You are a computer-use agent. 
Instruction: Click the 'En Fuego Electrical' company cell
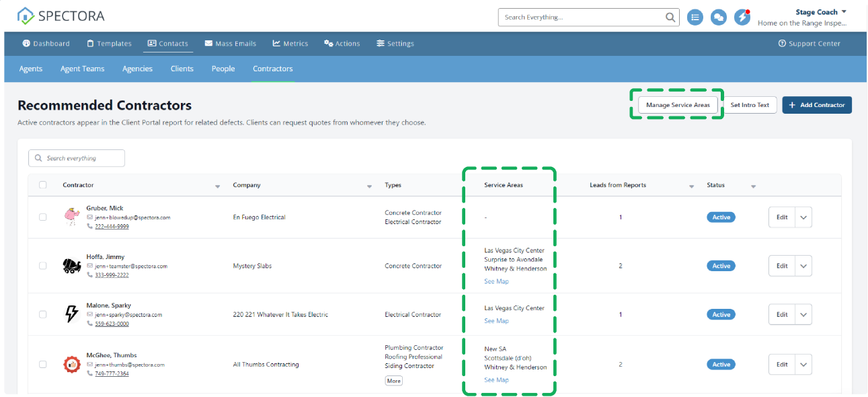point(260,217)
